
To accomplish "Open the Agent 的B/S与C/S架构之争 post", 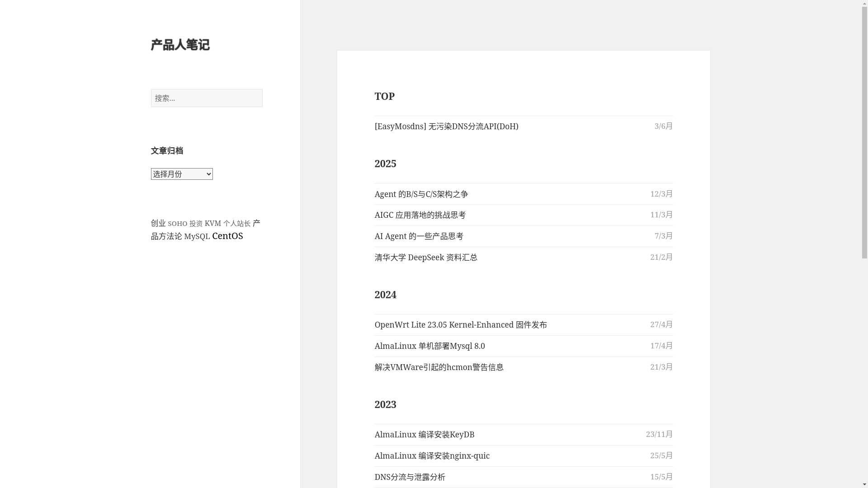I will point(421,194).
